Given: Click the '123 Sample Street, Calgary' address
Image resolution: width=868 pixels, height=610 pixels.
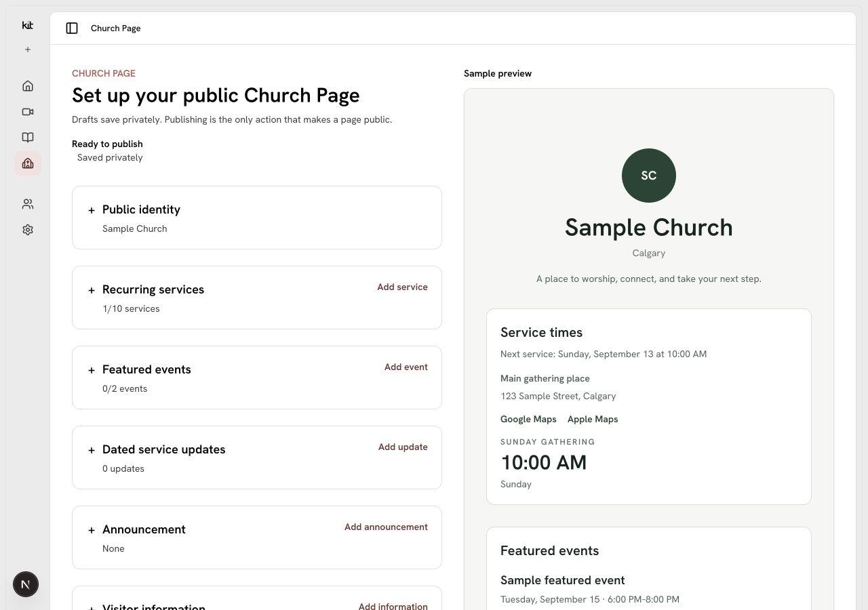Looking at the screenshot, I should tap(558, 396).
